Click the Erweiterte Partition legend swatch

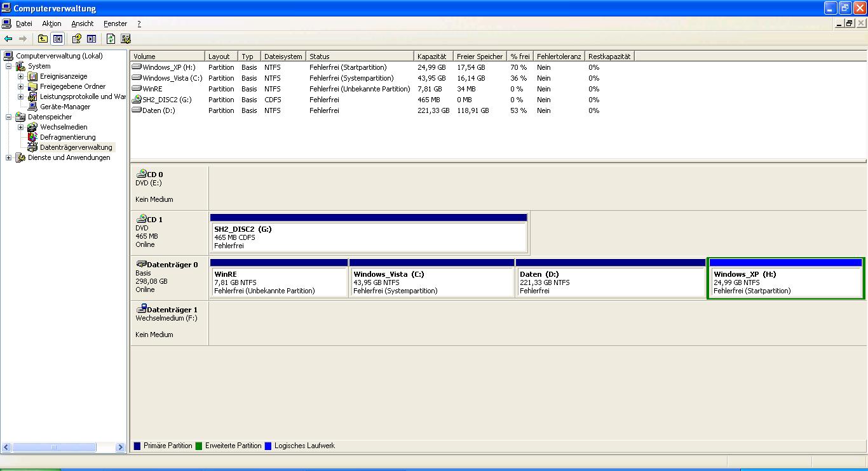[199, 446]
